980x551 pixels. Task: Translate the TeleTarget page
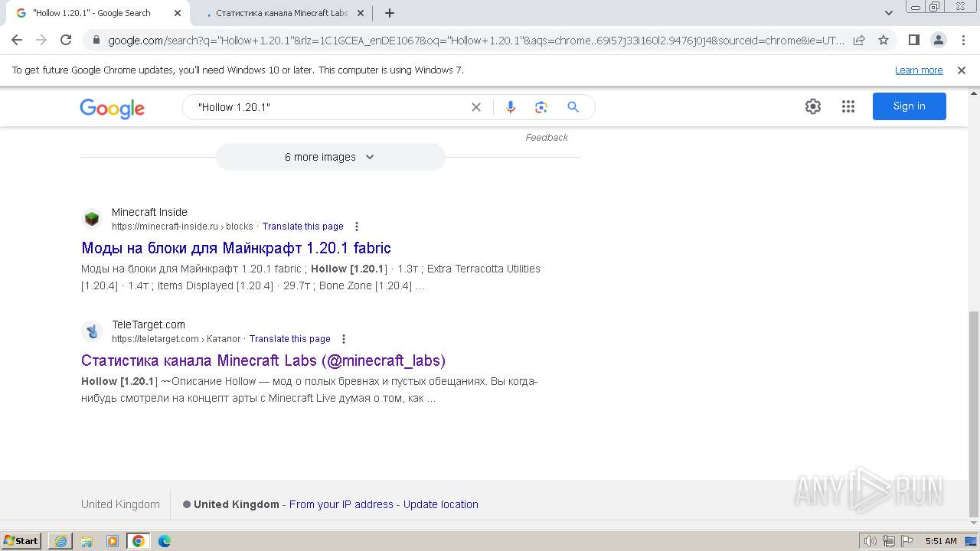[290, 339]
